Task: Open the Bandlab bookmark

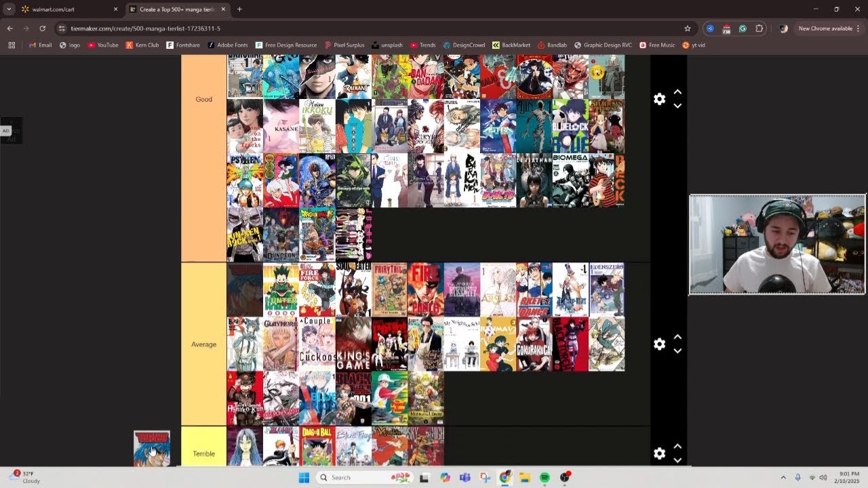Action: (x=552, y=45)
